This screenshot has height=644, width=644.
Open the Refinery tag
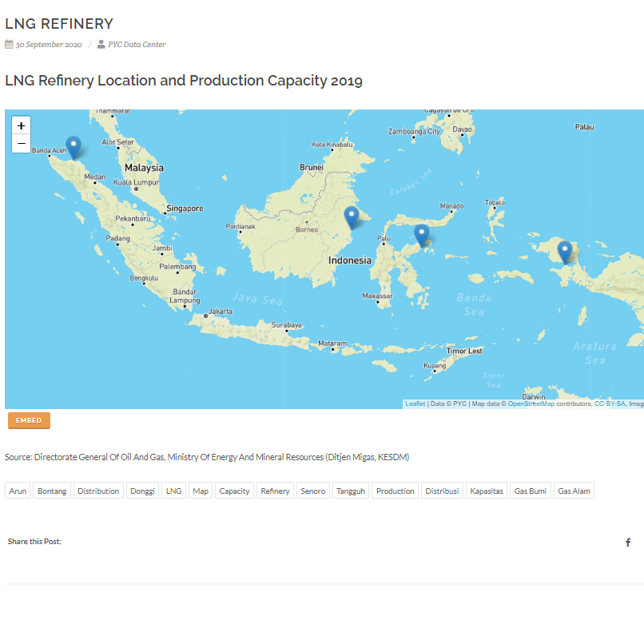click(275, 491)
